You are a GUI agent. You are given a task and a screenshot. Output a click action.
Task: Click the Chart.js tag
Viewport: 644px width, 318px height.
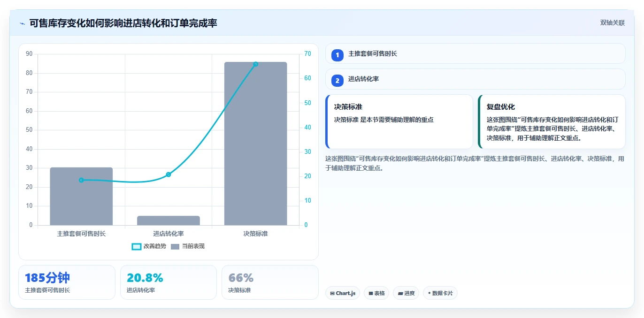click(343, 293)
